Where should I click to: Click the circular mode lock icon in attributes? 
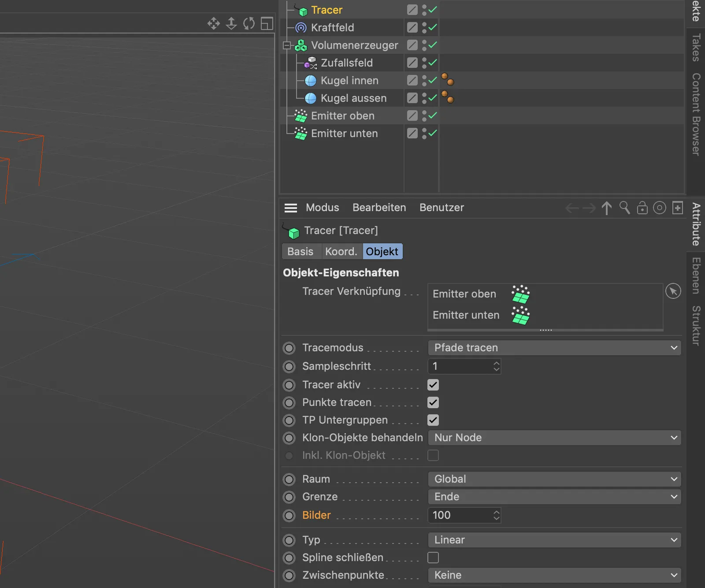click(660, 208)
